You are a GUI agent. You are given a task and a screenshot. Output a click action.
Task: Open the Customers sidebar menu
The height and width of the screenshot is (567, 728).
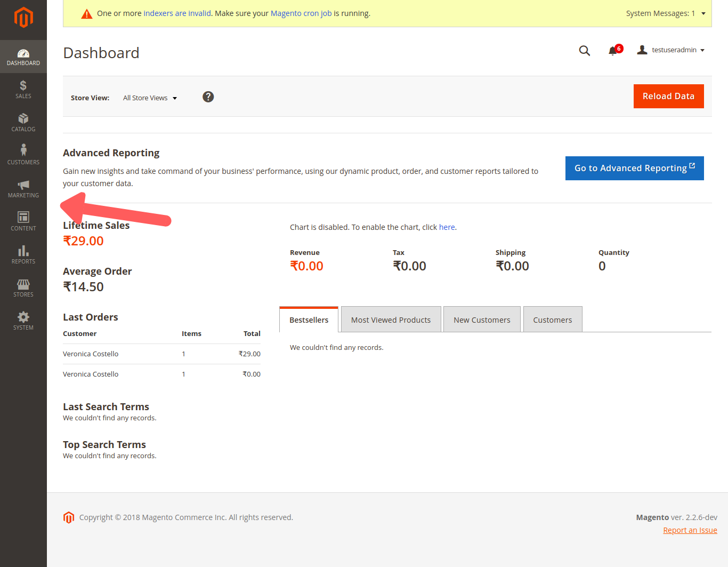(23, 155)
